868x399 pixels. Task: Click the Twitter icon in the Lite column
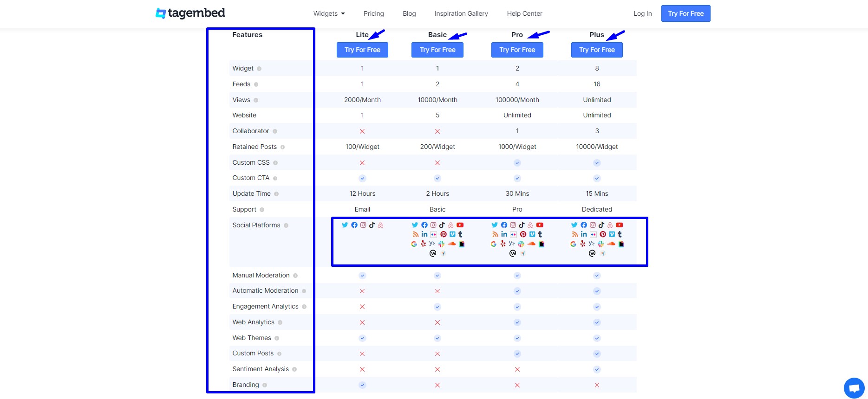[345, 225]
